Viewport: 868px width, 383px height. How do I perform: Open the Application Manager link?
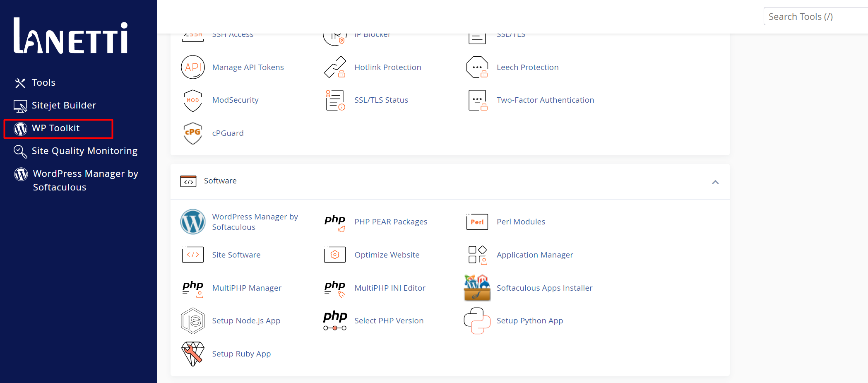tap(535, 255)
